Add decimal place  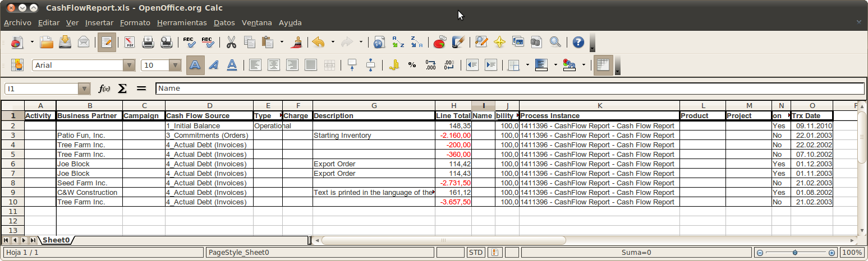431,65
